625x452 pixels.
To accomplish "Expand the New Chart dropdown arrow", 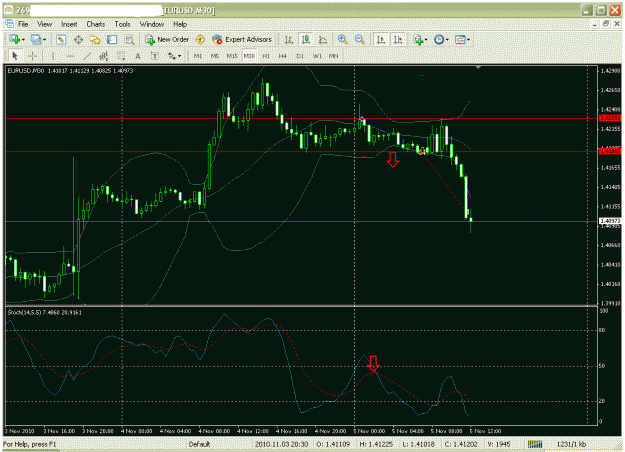I will (x=23, y=39).
